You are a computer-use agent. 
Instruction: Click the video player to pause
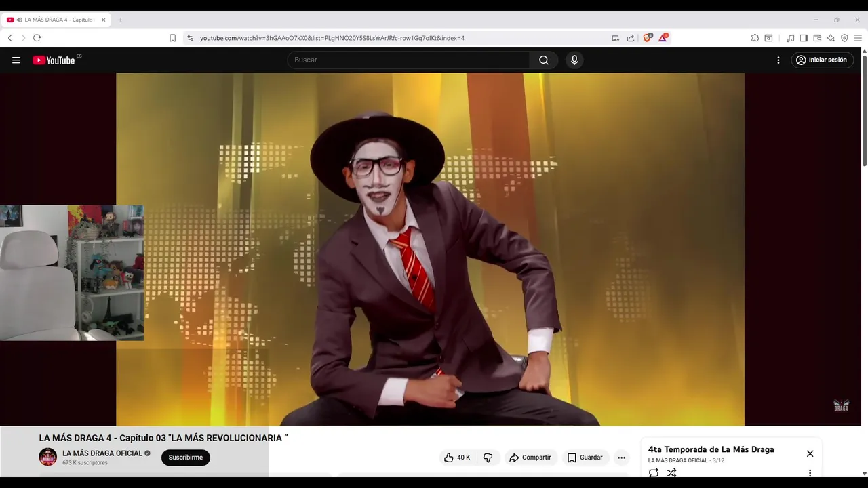click(x=430, y=249)
